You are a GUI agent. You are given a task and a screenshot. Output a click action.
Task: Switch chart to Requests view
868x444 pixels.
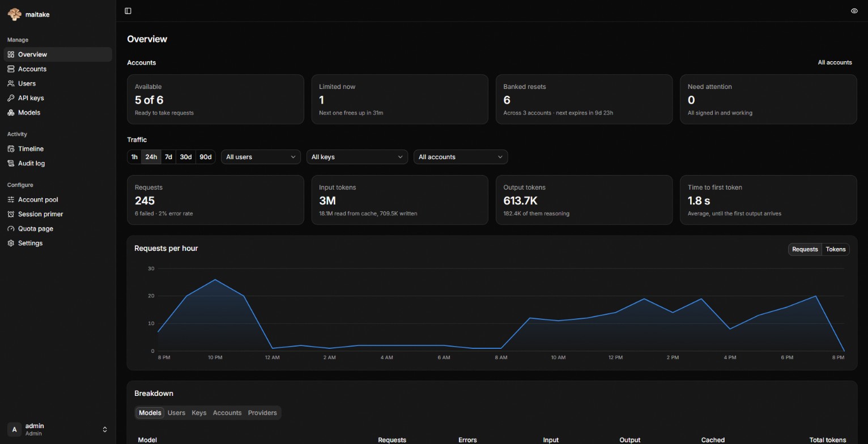tap(805, 249)
